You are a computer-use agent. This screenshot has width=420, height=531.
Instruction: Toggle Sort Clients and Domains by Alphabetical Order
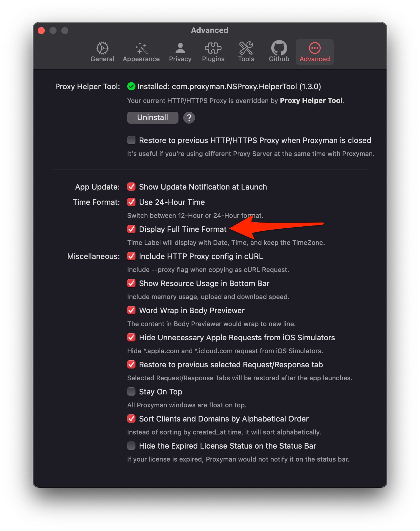pos(131,419)
